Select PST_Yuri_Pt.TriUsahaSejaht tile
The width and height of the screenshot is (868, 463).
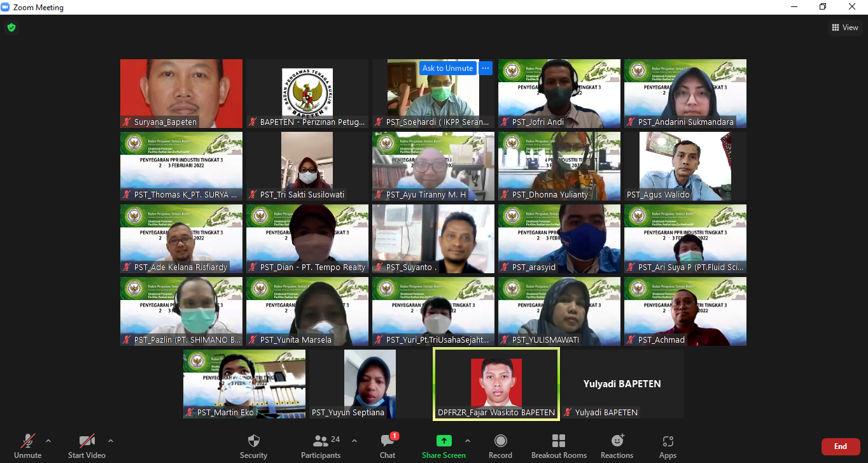[433, 311]
